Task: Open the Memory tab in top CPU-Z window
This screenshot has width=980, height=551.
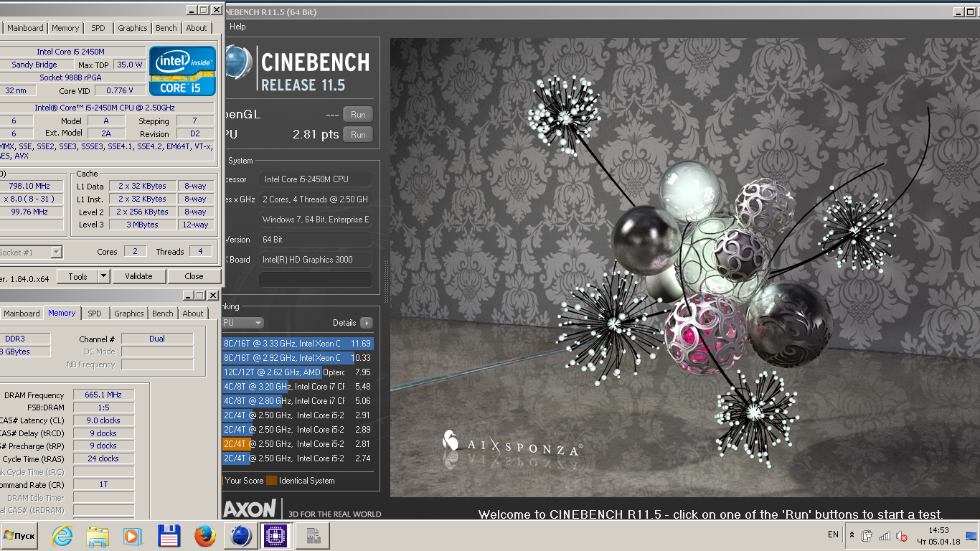Action: click(65, 28)
